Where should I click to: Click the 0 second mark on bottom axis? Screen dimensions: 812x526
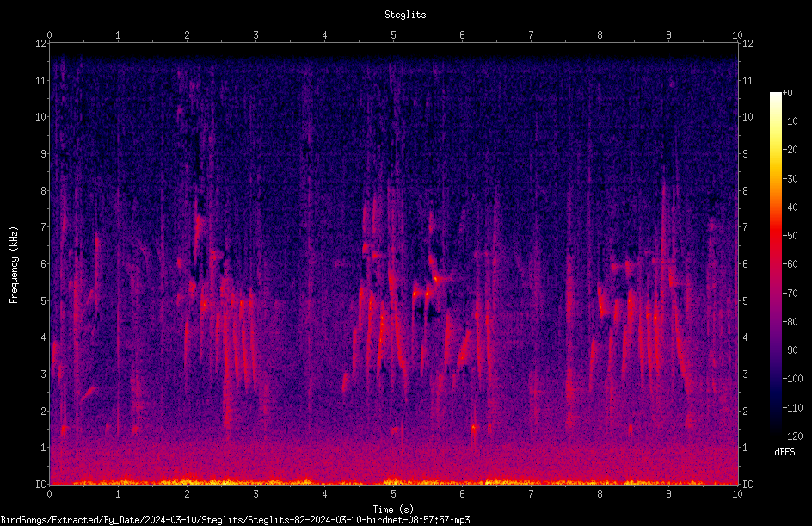click(50, 494)
